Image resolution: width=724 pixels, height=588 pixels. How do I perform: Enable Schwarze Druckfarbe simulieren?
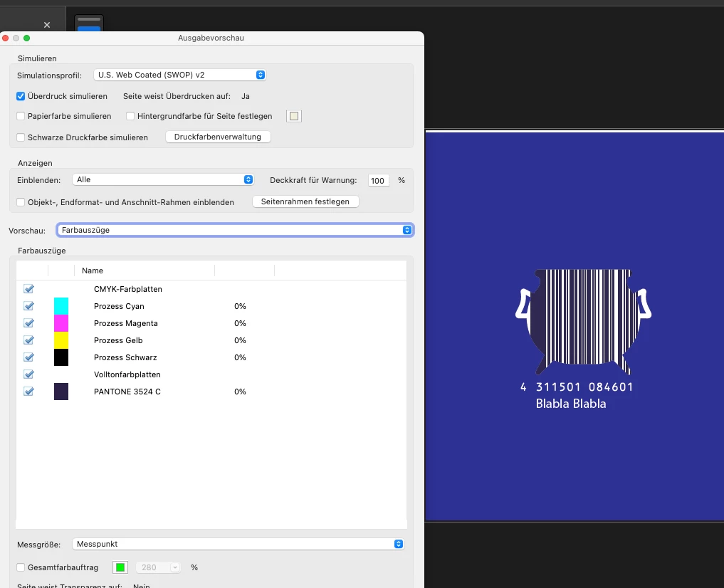click(x=21, y=137)
